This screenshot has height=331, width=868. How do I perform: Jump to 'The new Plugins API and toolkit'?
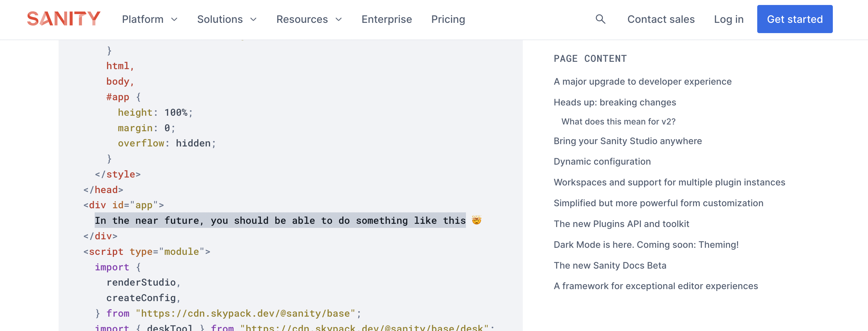621,223
